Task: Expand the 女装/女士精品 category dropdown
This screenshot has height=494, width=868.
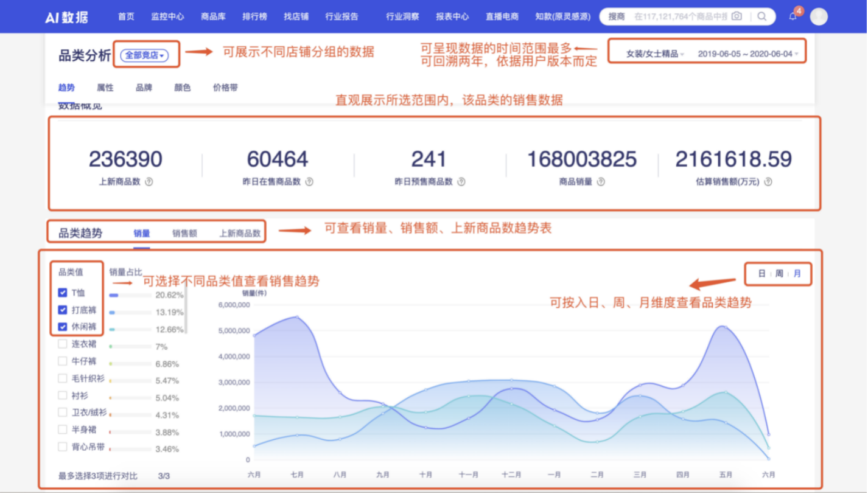Action: [x=655, y=54]
